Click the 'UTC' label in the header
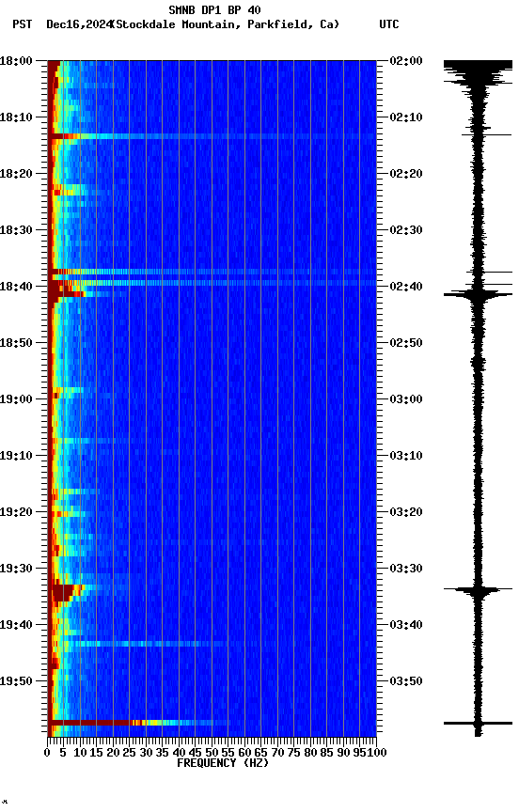The height and width of the screenshot is (812, 519). click(x=389, y=24)
